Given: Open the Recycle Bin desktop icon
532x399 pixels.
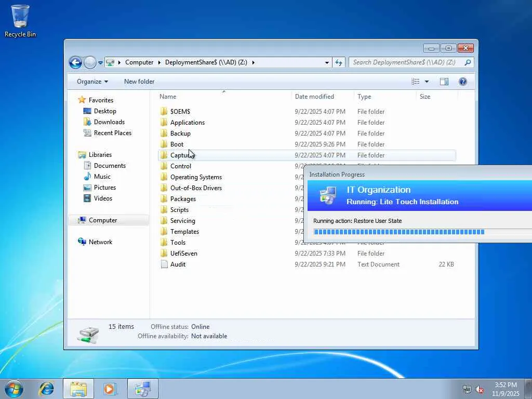Looking at the screenshot, I should pyautogui.click(x=20, y=20).
